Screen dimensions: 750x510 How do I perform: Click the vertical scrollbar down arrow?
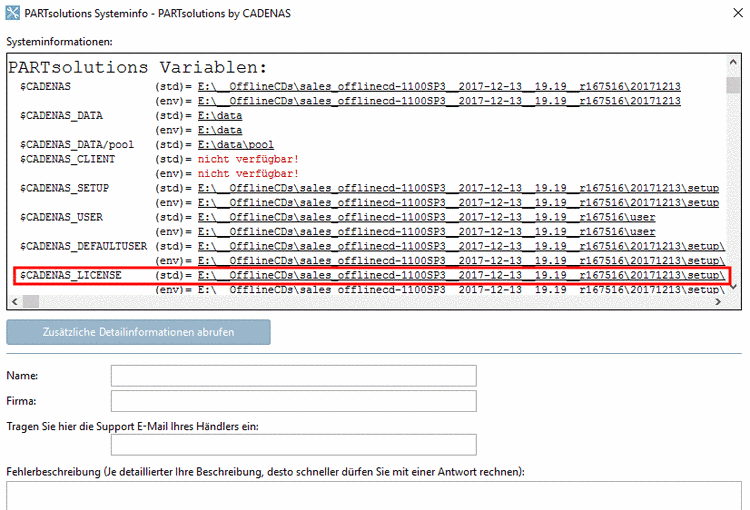[733, 287]
